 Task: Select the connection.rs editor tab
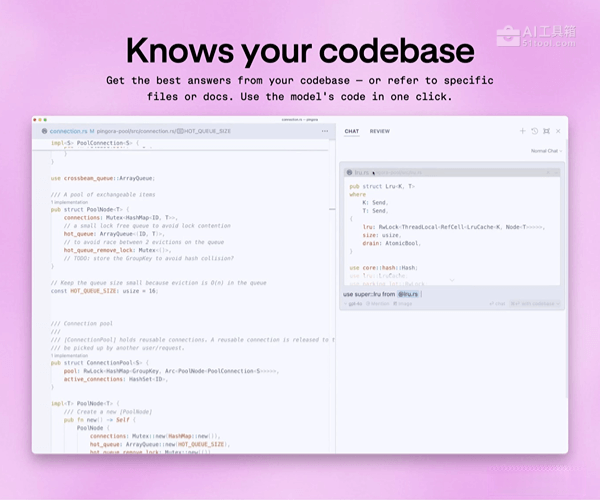pos(66,131)
